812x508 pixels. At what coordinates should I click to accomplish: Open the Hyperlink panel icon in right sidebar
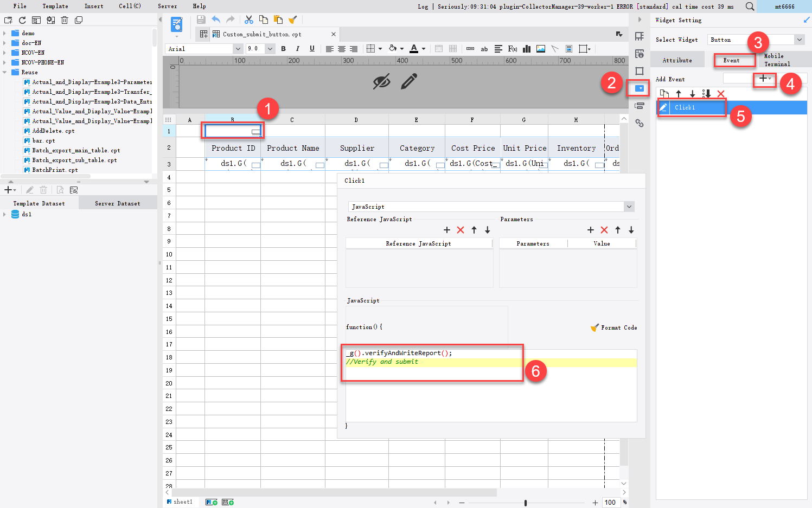coord(640,123)
